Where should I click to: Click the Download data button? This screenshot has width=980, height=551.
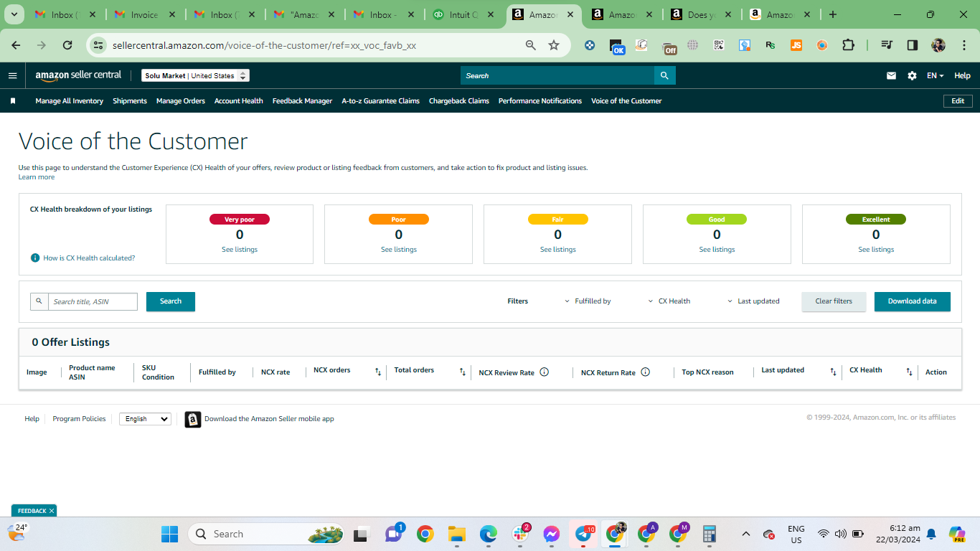[913, 301]
